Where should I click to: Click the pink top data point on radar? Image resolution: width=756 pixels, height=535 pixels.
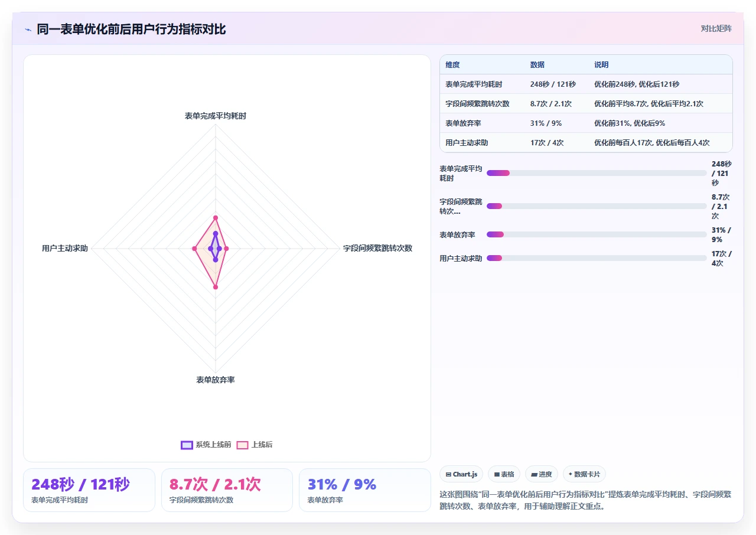click(x=216, y=218)
